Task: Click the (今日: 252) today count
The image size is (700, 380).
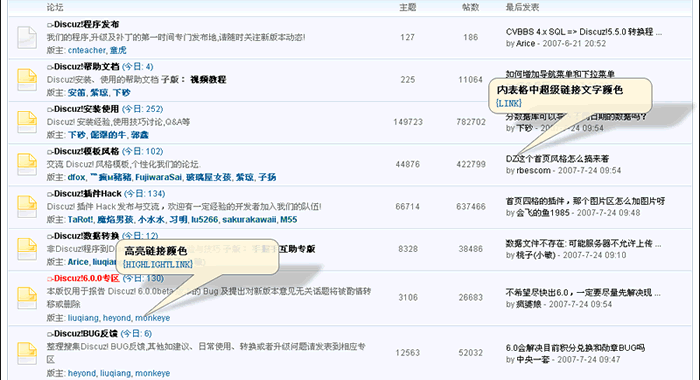Action: (x=143, y=109)
